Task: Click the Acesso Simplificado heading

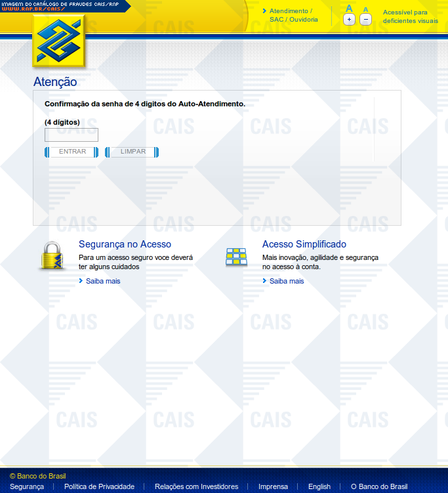Action: 304,244
